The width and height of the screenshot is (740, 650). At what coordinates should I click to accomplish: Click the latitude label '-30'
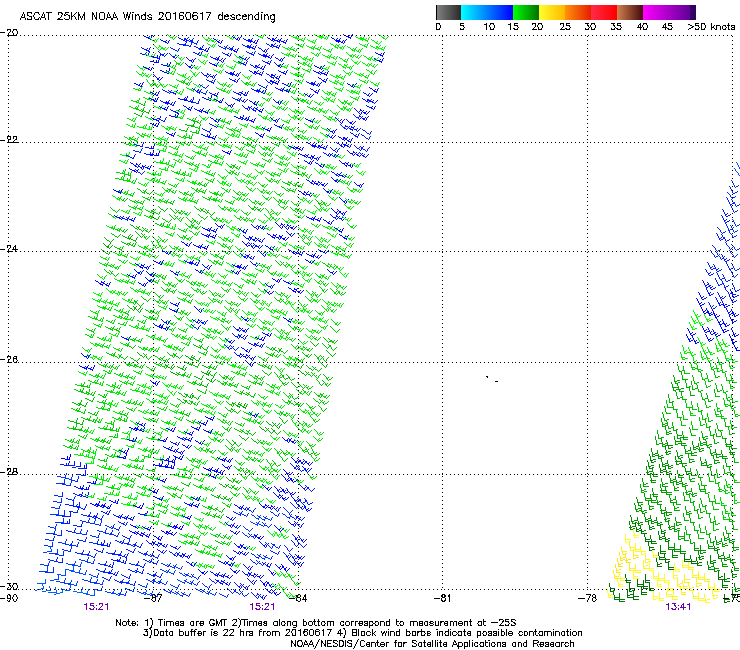pos(9,587)
